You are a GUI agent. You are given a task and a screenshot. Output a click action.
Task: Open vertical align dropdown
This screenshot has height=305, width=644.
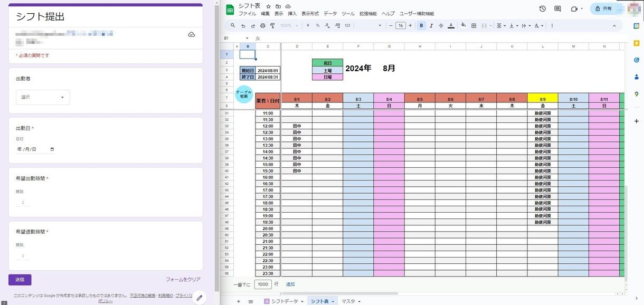click(513, 25)
